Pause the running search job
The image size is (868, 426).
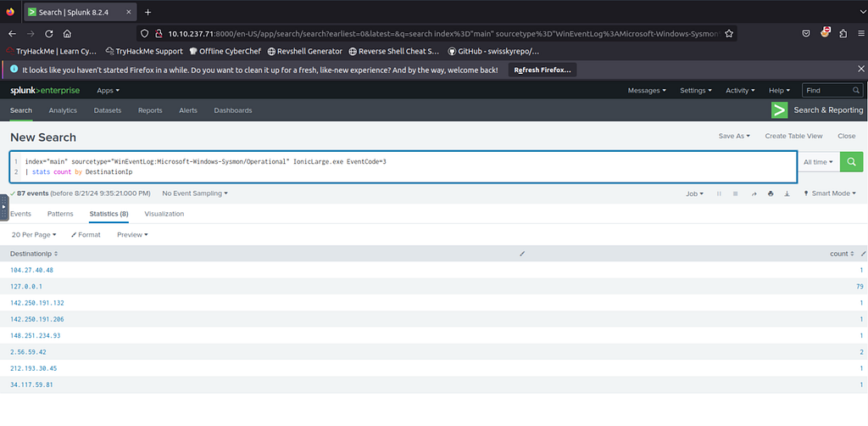(719, 193)
